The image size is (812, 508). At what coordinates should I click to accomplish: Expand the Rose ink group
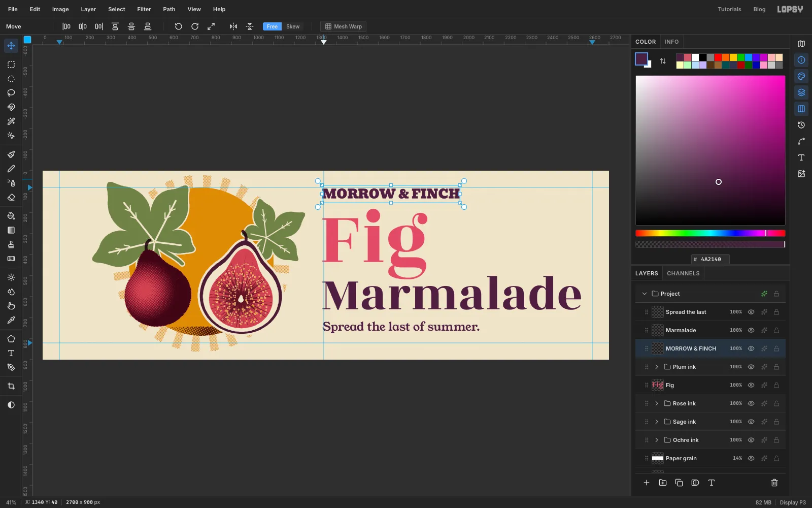coord(657,403)
